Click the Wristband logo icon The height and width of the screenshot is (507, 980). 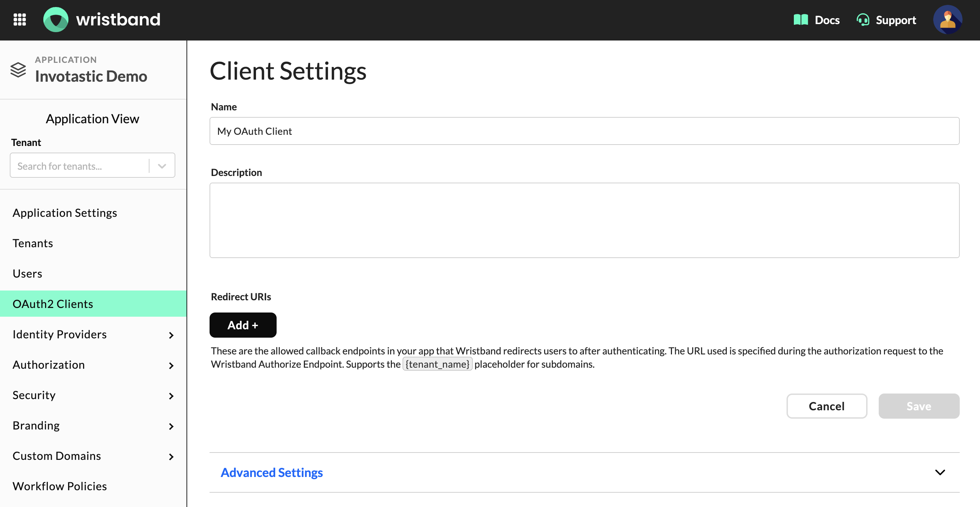coord(56,20)
